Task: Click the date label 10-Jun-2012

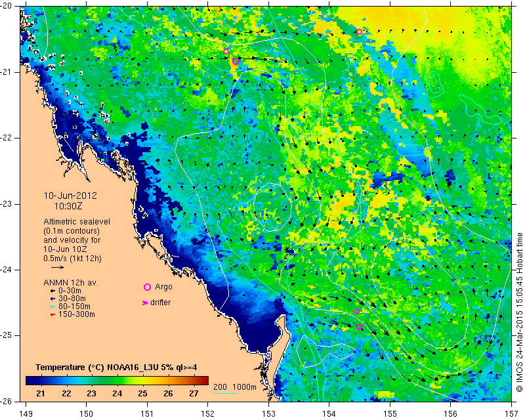Action: point(70,196)
